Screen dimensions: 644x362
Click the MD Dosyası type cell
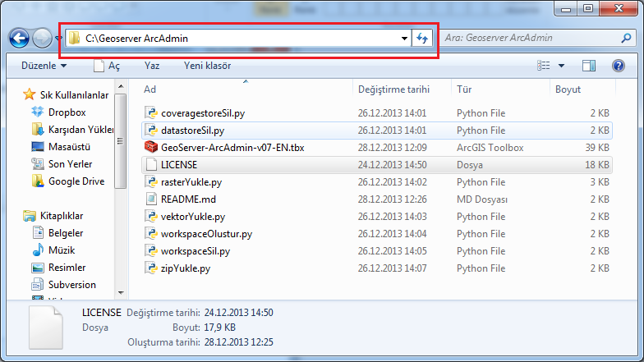pos(482,199)
